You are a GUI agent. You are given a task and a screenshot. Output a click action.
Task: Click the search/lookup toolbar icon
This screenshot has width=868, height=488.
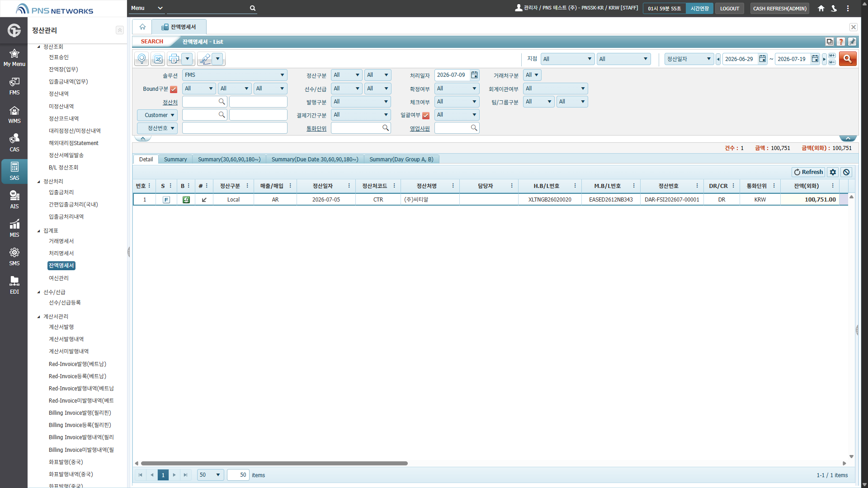[142, 59]
